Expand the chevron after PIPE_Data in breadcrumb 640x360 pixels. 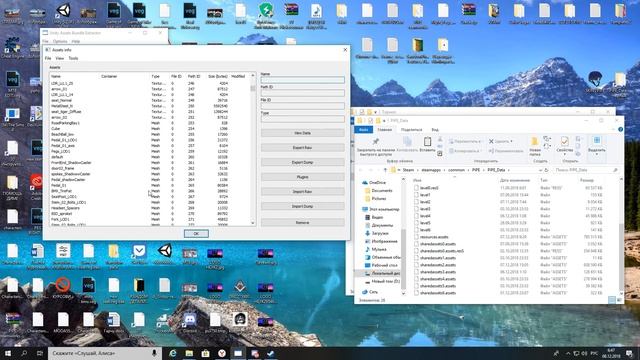pos(509,170)
